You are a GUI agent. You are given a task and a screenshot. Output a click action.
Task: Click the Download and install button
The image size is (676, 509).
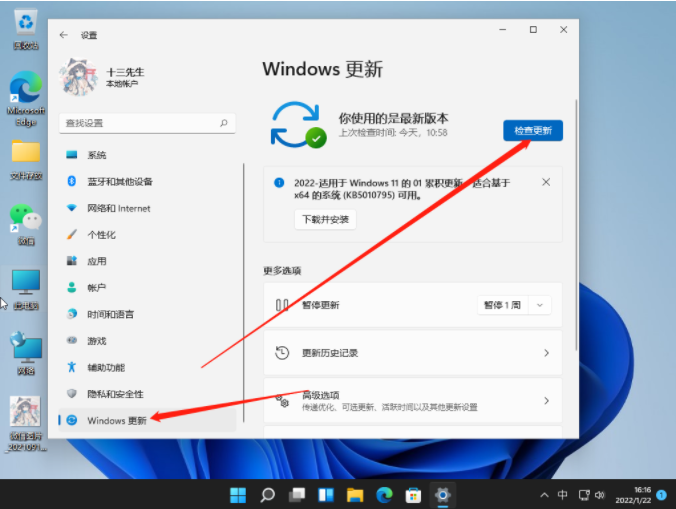click(x=325, y=219)
